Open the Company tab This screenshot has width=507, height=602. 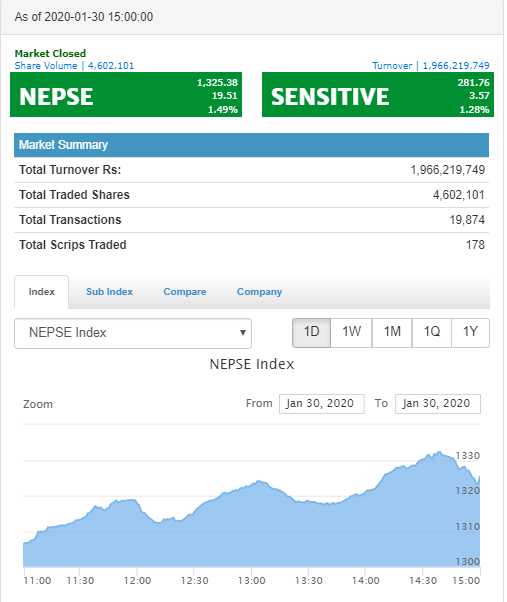(x=259, y=292)
